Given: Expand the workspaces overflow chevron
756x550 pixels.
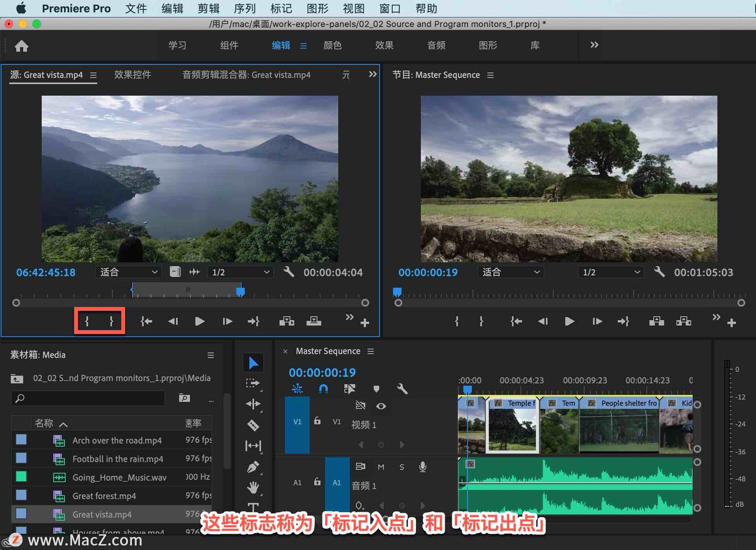Looking at the screenshot, I should pyautogui.click(x=594, y=45).
